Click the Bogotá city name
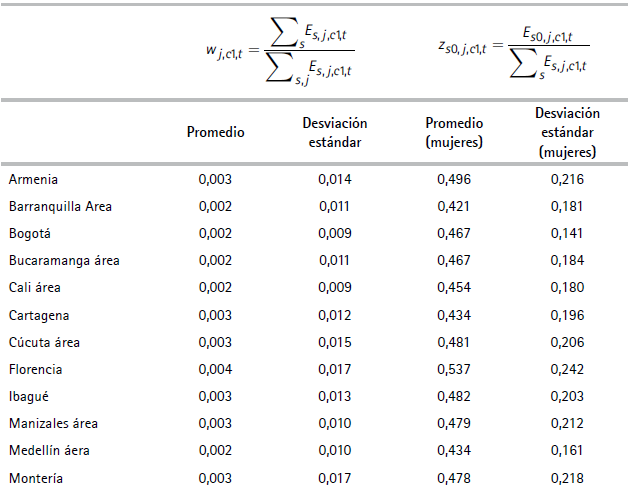 (x=29, y=234)
